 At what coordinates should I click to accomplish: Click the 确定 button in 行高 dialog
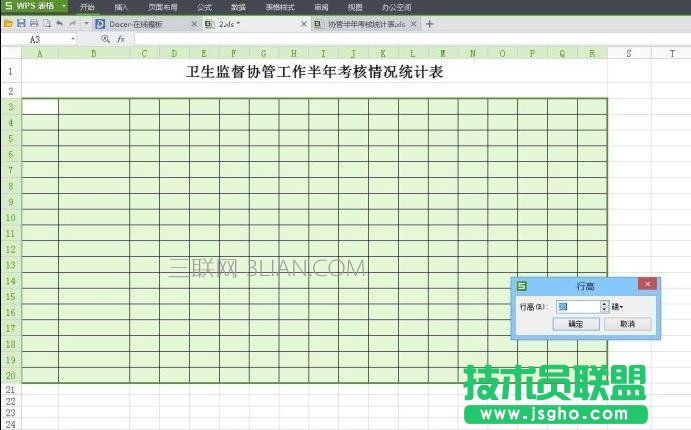[576, 324]
